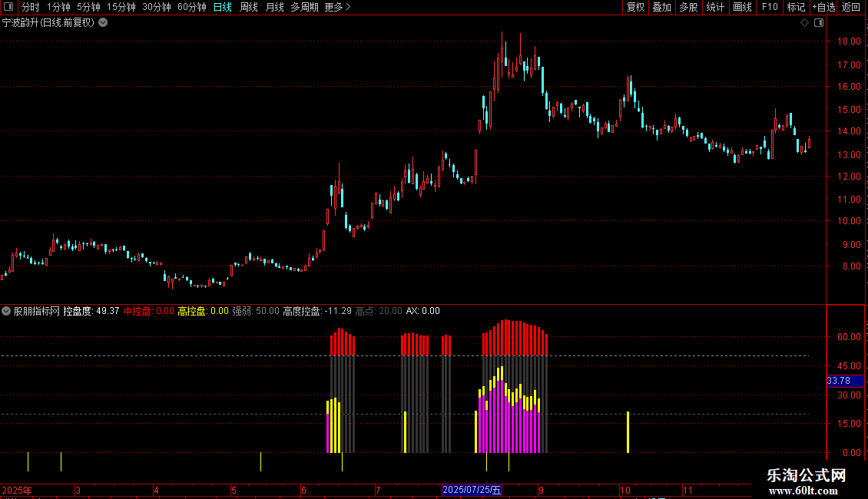This screenshot has height=499, width=868.
Task: Toggle the side panel icon at chart top-right
Action: pyautogui.click(x=819, y=23)
